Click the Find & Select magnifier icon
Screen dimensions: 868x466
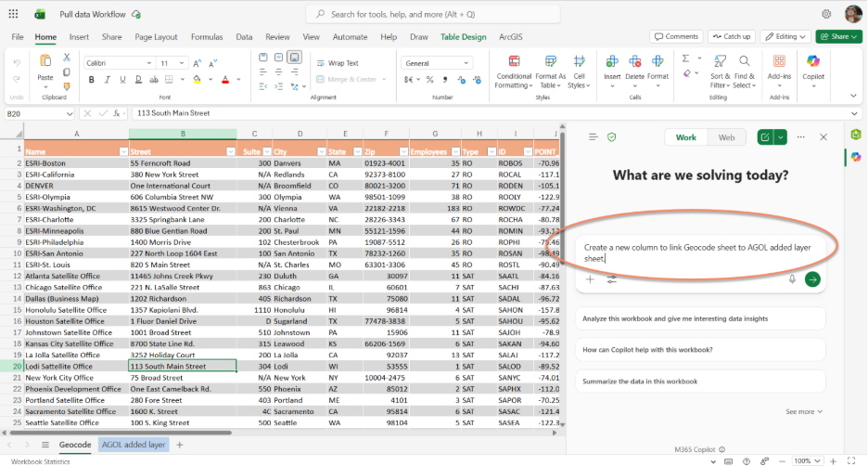[744, 61]
